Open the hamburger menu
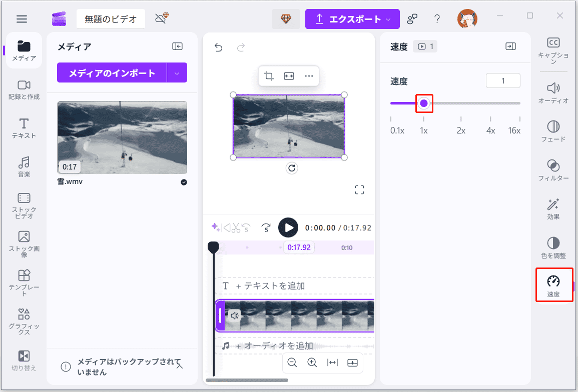The width and height of the screenshot is (578, 392). (x=22, y=18)
